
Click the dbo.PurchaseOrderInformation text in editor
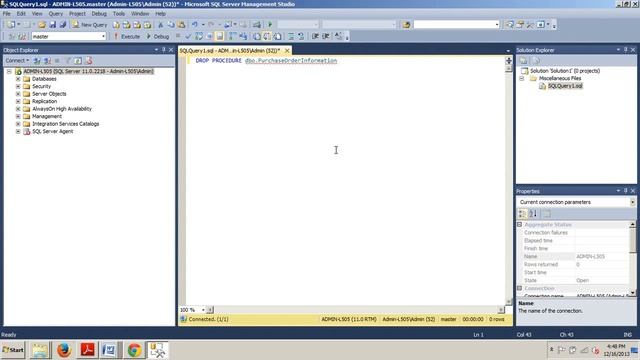tap(291, 60)
